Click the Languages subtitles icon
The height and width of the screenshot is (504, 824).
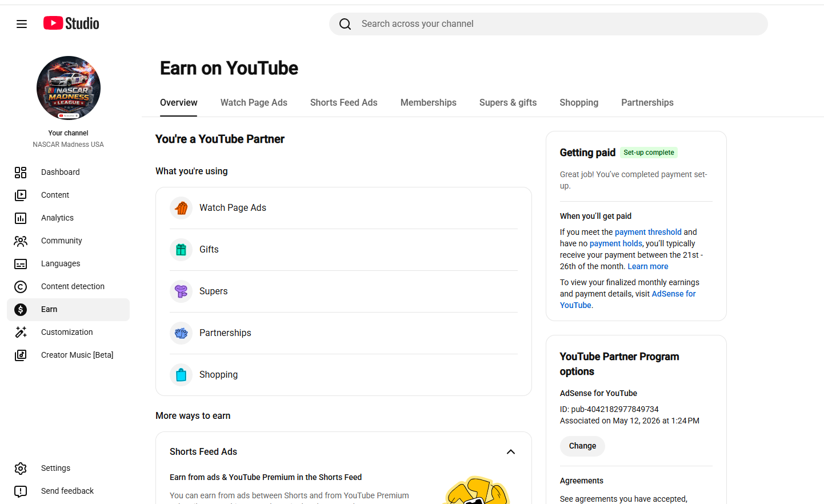click(21, 264)
